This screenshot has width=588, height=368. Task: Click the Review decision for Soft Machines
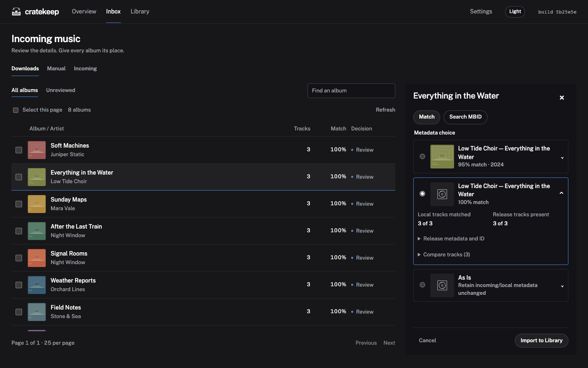click(x=363, y=150)
